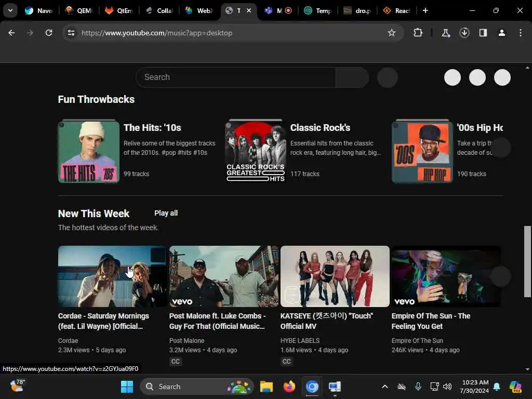This screenshot has width=532, height=399.
Task: Switch to the Collab tab
Action: pyautogui.click(x=159, y=10)
